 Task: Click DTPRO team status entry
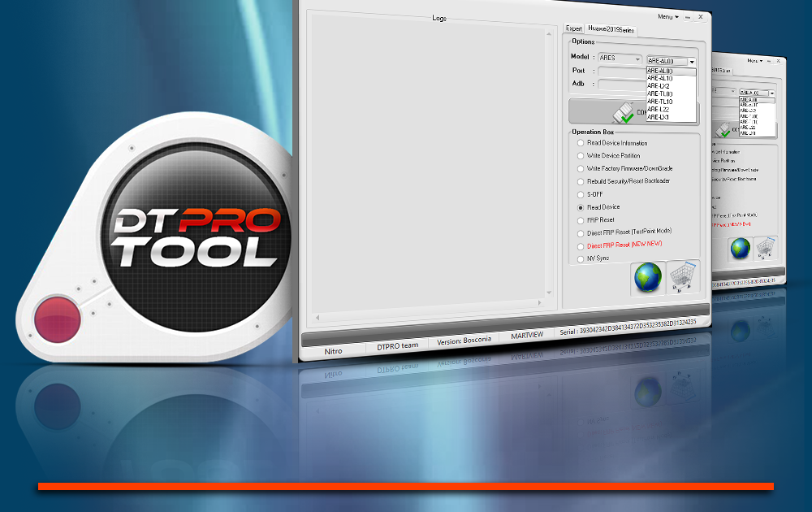click(x=397, y=346)
